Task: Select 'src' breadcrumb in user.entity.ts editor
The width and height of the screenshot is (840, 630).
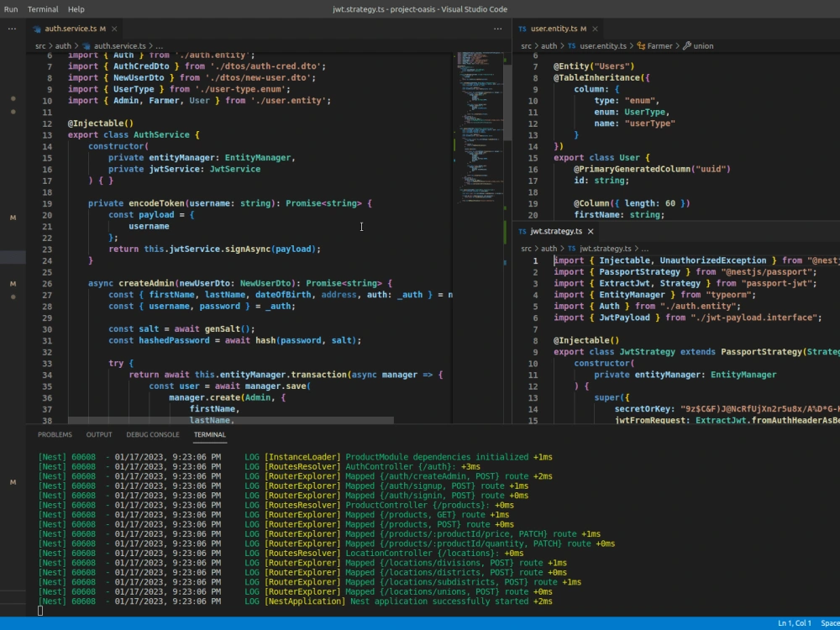Action: (x=527, y=46)
